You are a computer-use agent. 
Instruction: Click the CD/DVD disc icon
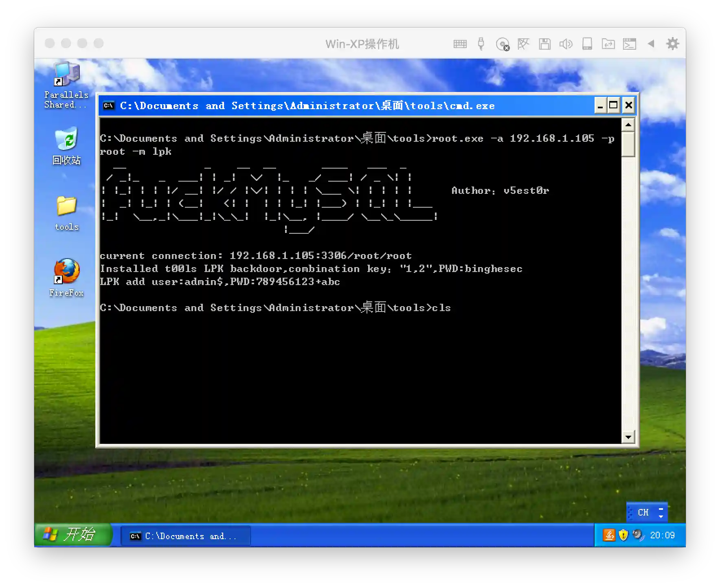pyautogui.click(x=503, y=44)
